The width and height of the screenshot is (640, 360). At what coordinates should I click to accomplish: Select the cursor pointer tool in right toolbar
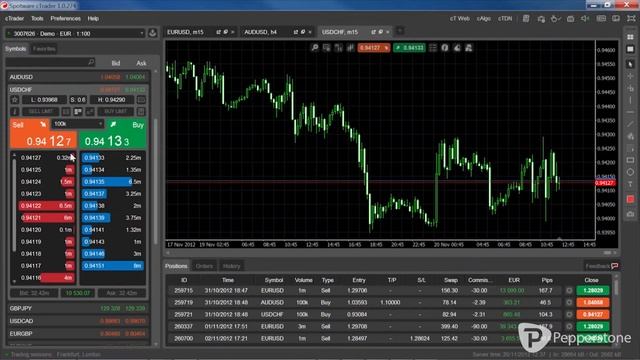[x=630, y=64]
